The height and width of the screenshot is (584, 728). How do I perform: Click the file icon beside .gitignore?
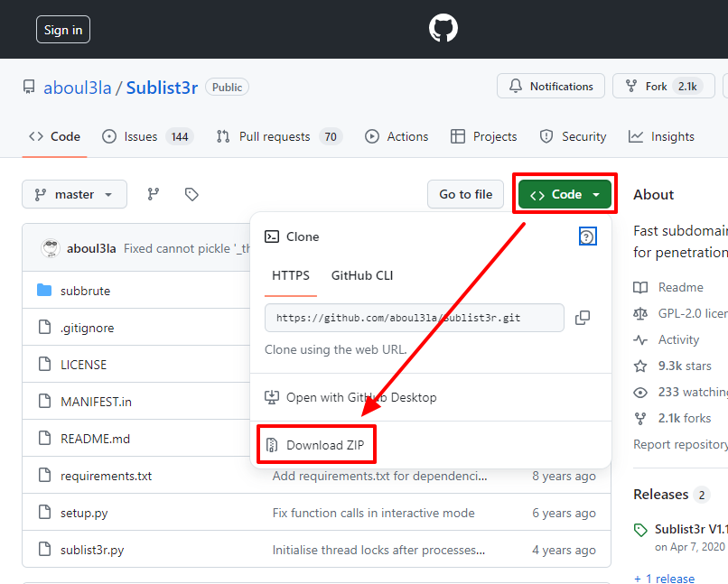44,327
